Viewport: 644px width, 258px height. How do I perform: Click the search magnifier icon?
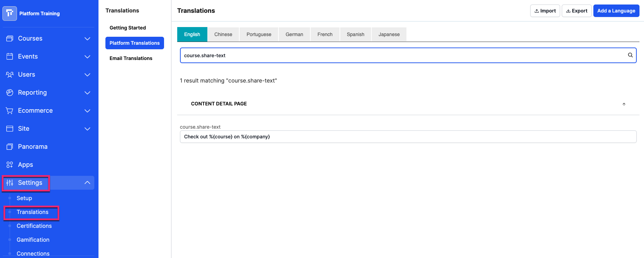[630, 55]
